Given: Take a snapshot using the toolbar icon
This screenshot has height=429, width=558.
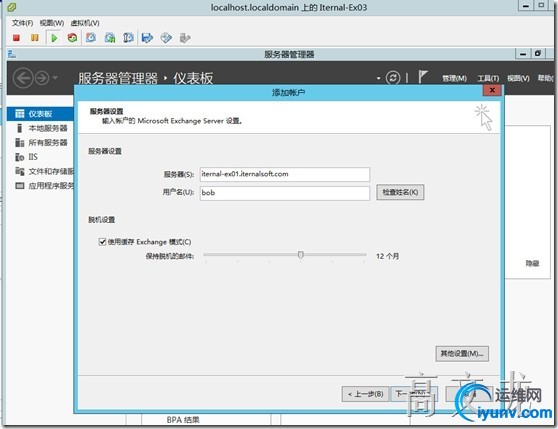Looking at the screenshot, I should pos(91,38).
